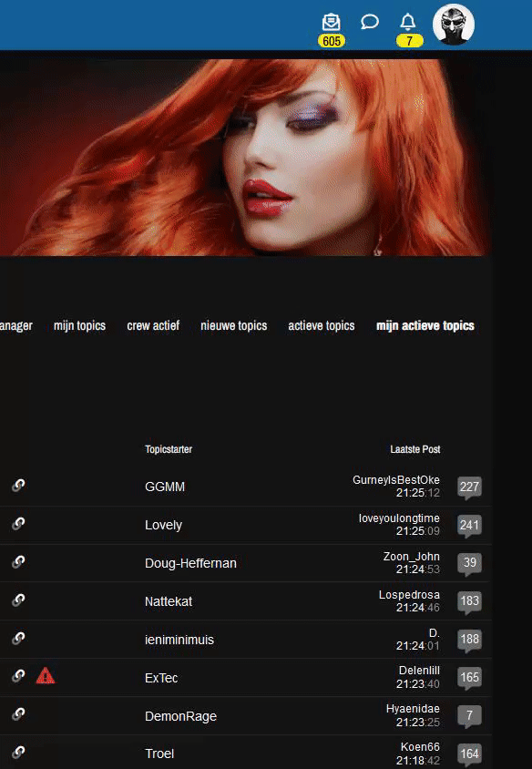Select the mijn actieve topics tab
The width and height of the screenshot is (532, 769).
click(425, 325)
